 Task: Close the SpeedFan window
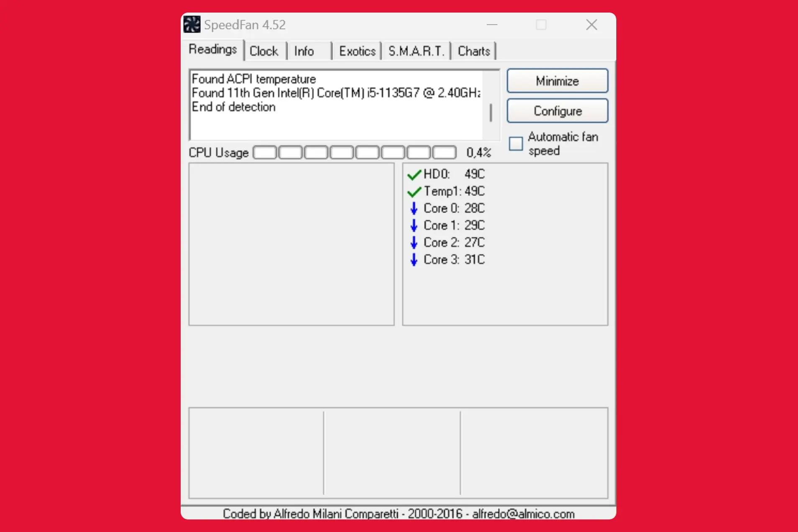(x=591, y=25)
